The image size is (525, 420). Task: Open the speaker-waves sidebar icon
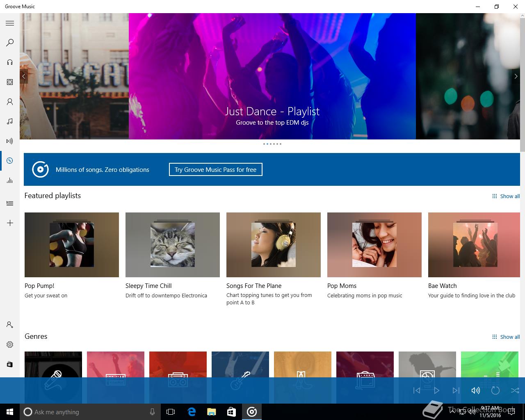[x=10, y=141]
